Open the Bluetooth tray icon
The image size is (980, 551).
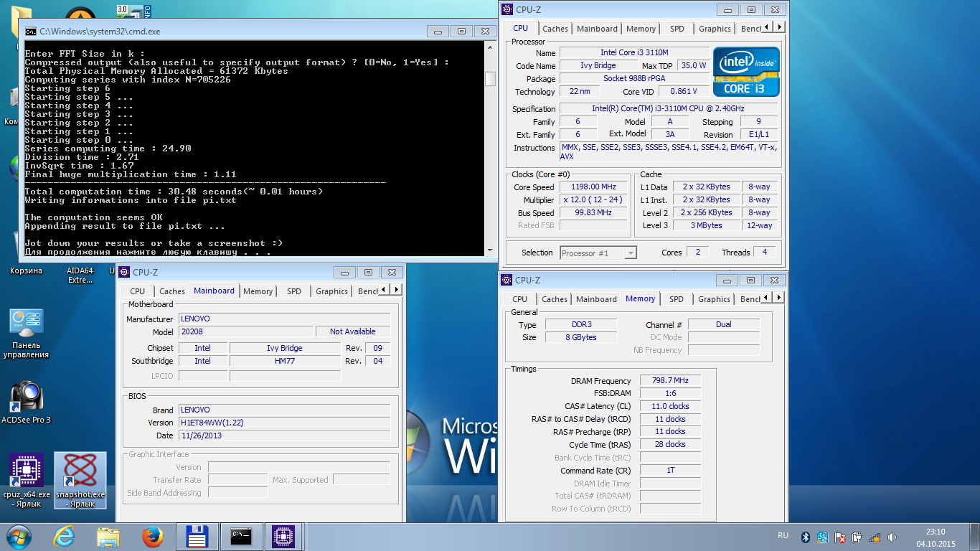click(805, 537)
